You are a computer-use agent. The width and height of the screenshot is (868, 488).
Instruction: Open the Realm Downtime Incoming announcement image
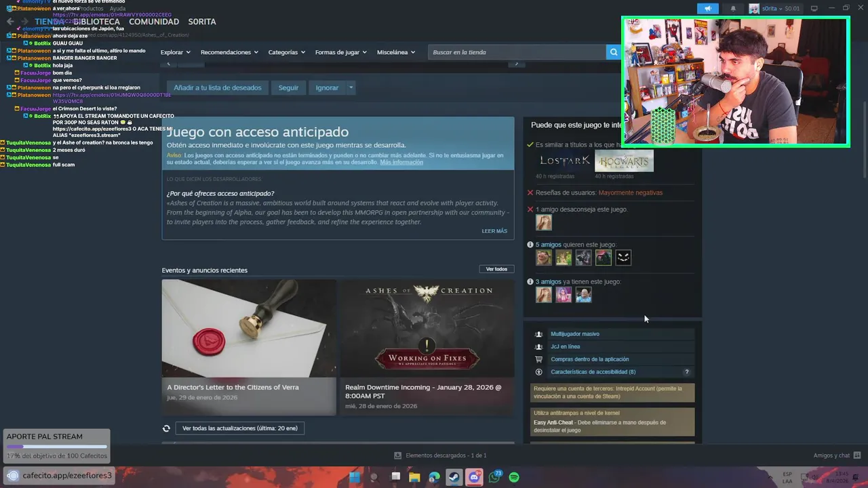427,329
